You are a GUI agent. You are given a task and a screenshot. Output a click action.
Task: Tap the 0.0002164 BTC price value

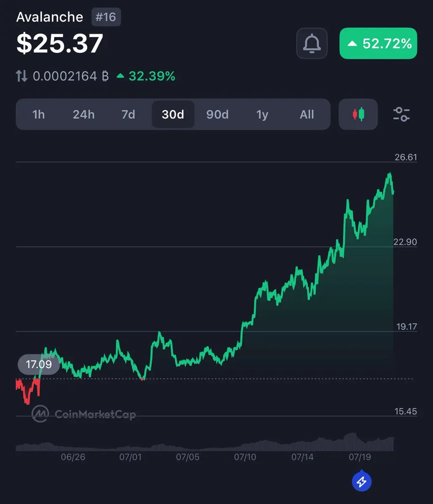point(70,76)
